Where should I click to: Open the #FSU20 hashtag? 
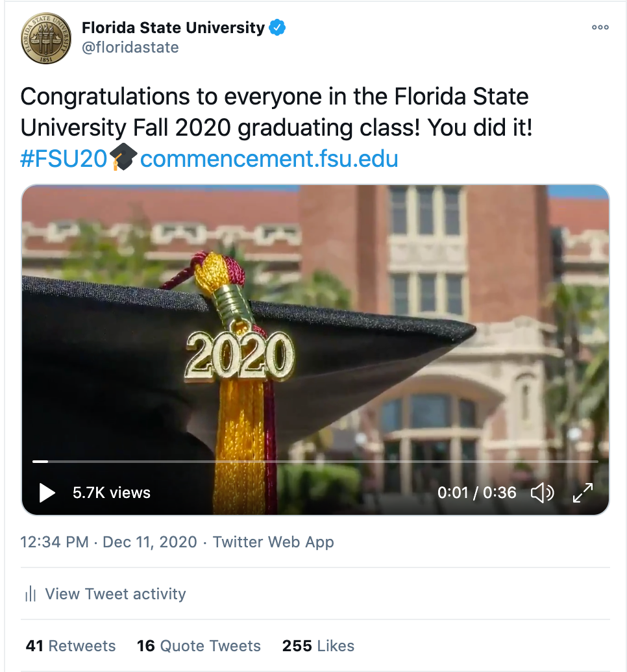click(x=63, y=159)
